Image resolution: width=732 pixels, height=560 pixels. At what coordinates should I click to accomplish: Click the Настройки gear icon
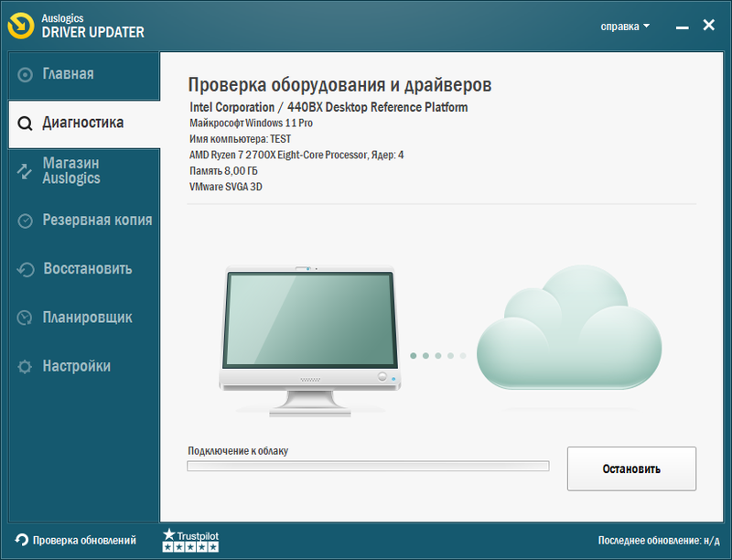25,367
